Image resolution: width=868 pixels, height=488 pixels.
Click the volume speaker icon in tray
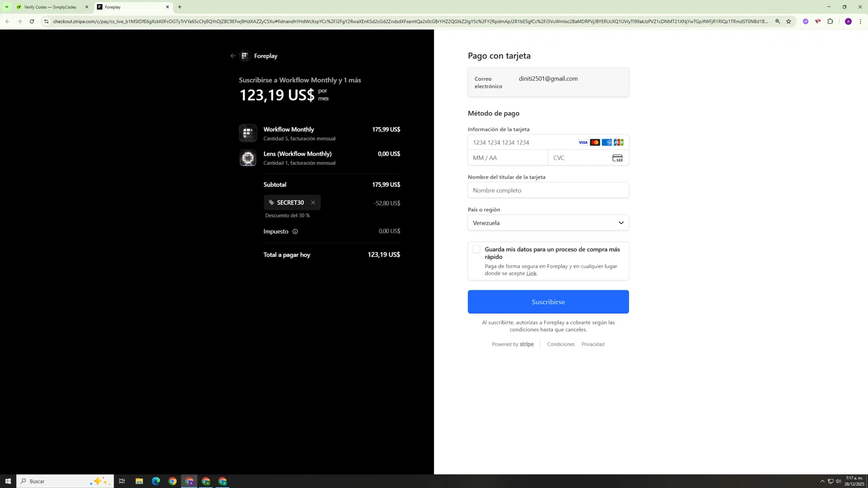click(838, 481)
